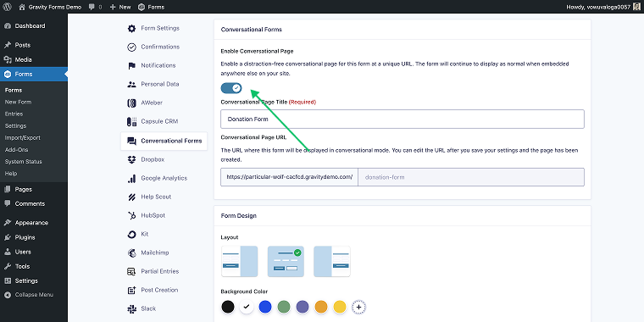644x322 pixels.
Task: Choose the yellow background color swatch
Action: [x=340, y=307]
